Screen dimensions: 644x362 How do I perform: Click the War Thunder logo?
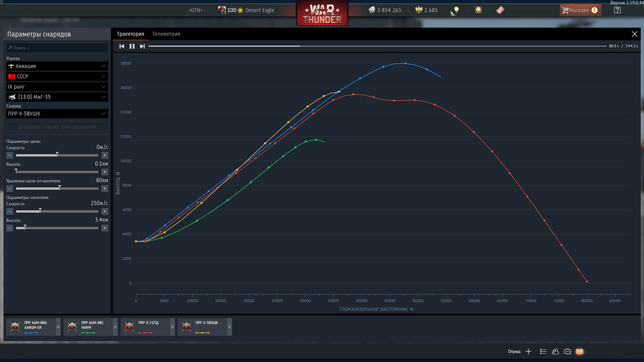click(322, 14)
